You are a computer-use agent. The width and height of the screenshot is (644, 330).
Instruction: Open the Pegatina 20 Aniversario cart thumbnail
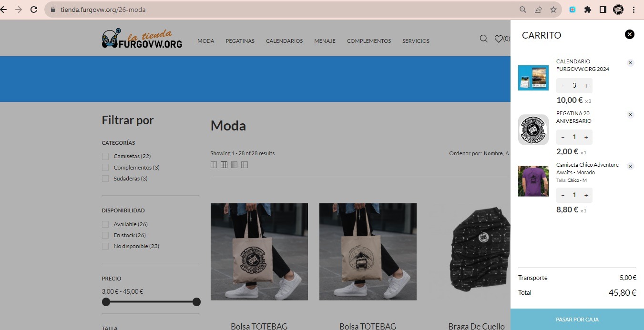pyautogui.click(x=533, y=130)
